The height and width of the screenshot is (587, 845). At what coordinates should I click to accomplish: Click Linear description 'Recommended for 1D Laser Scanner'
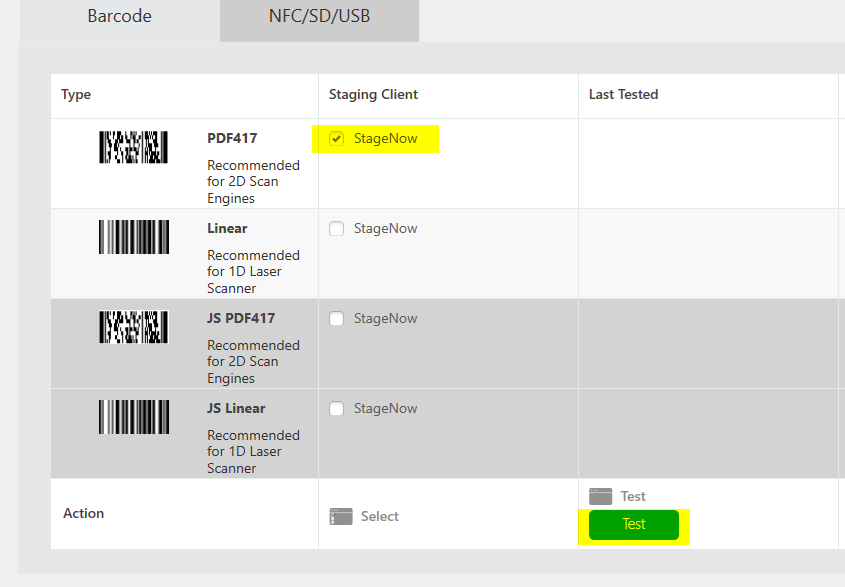pos(253,272)
